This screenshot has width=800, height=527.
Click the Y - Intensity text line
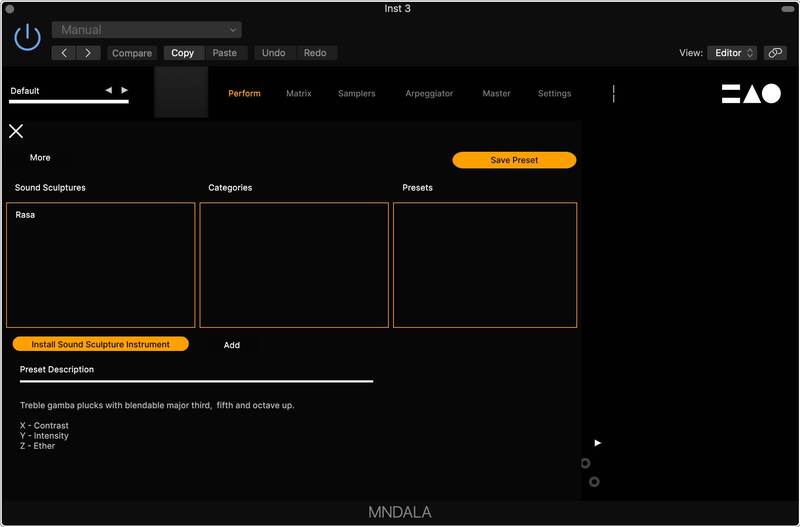[44, 436]
